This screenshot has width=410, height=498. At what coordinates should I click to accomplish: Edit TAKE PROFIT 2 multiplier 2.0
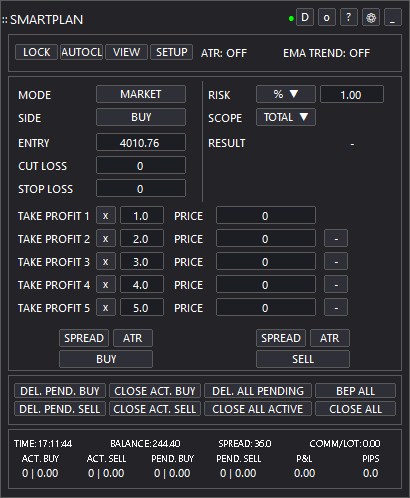tap(142, 238)
